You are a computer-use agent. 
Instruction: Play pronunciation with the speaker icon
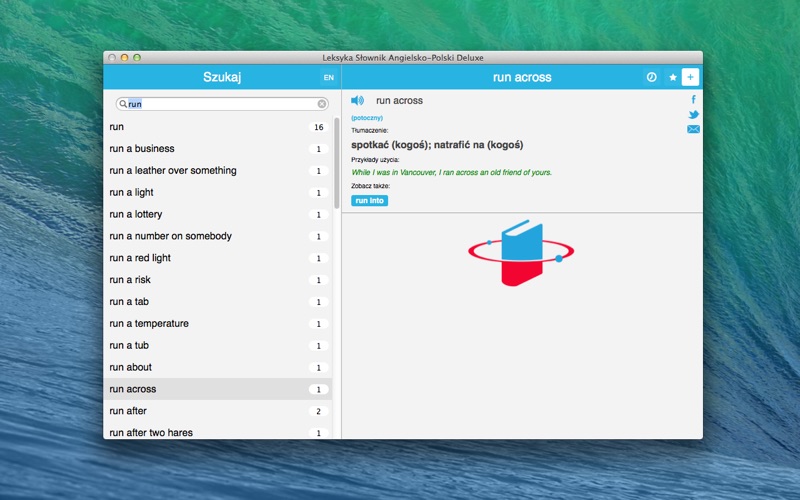click(x=357, y=101)
